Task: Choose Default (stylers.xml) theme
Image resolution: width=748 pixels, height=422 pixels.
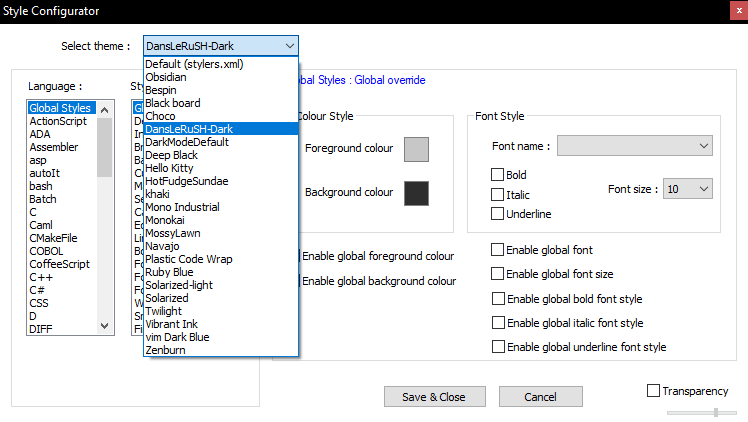Action: coord(221,64)
